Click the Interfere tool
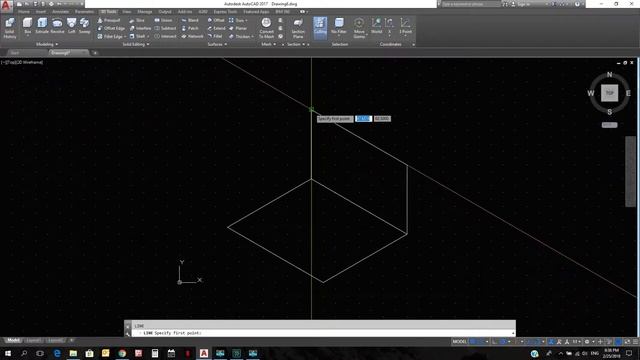Image resolution: width=640 pixels, height=360 pixels. [x=140, y=28]
